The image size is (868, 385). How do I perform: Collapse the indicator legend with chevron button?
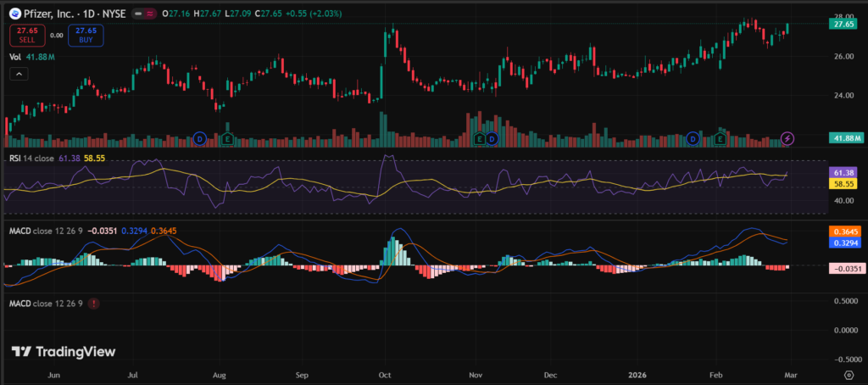click(x=19, y=74)
